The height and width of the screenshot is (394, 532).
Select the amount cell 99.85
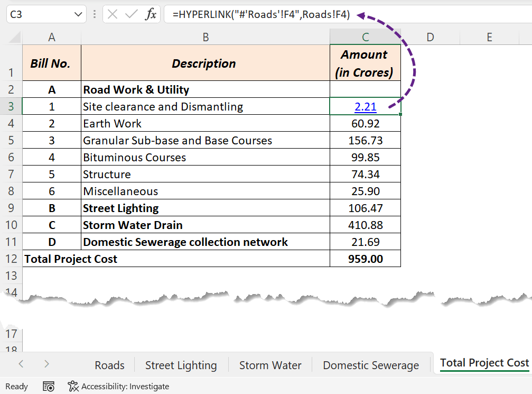[x=366, y=157]
